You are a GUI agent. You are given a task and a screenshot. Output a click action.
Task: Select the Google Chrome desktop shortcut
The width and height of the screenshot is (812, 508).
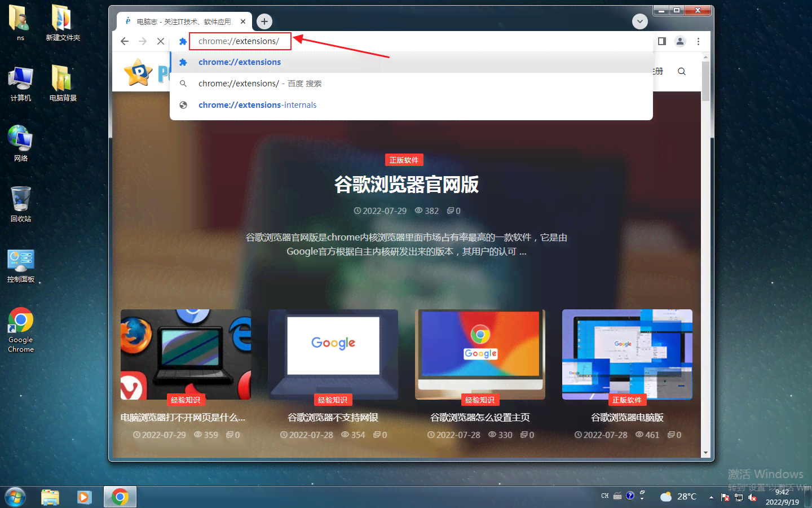pos(21,330)
